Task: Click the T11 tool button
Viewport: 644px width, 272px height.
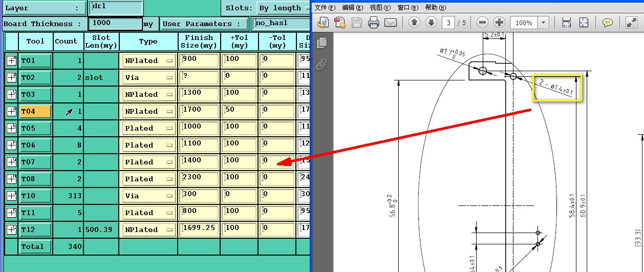Action: point(35,213)
